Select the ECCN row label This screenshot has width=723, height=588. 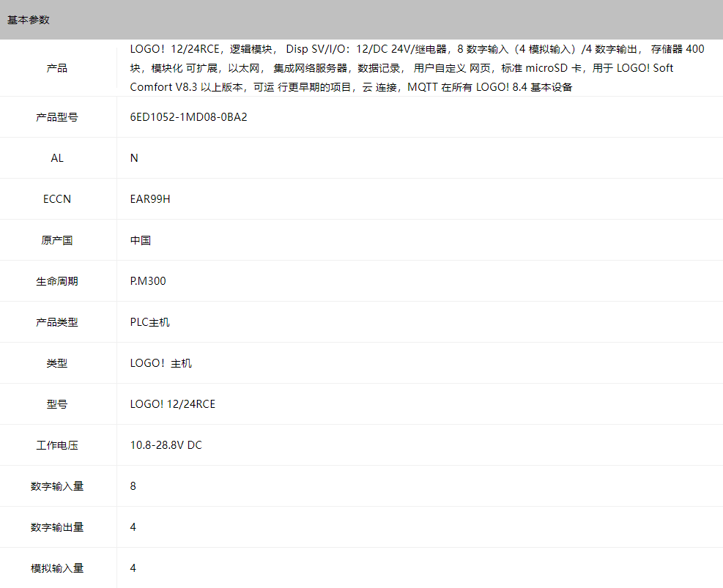[56, 199]
